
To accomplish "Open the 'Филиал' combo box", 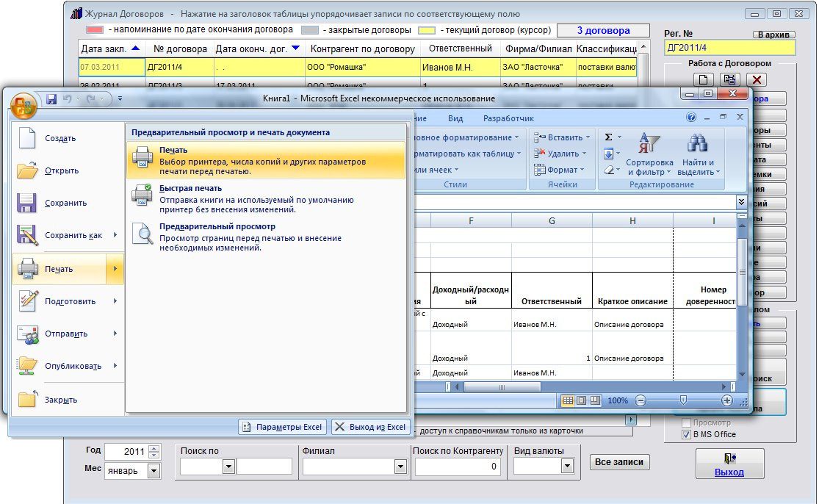I will (400, 467).
